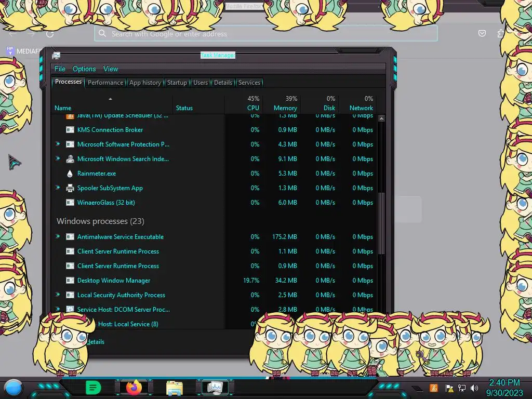Screen dimensions: 532x399
Task: Click the Service Host DCOM gear icon
Action: [70, 310]
